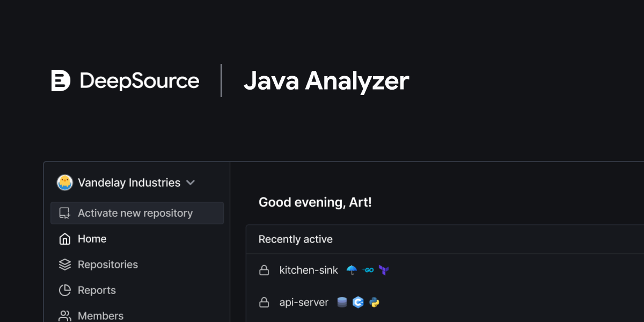Click the coverage umbrella icon on kitchen-sink

(x=352, y=270)
